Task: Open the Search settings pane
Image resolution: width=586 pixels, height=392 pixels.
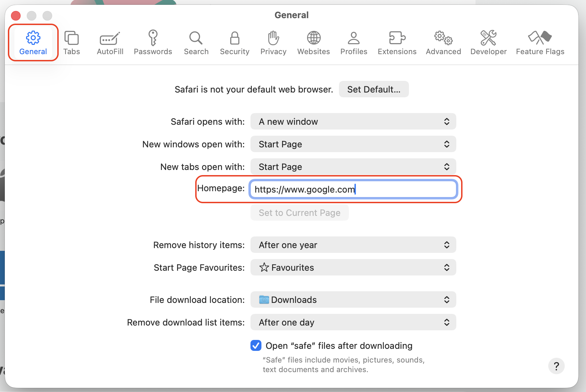Action: click(196, 43)
